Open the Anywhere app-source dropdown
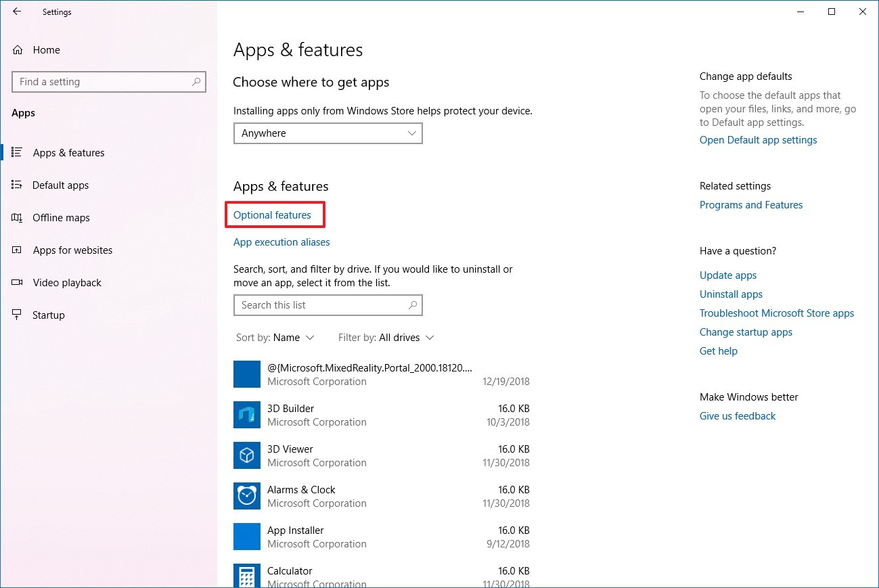879x588 pixels. [328, 133]
